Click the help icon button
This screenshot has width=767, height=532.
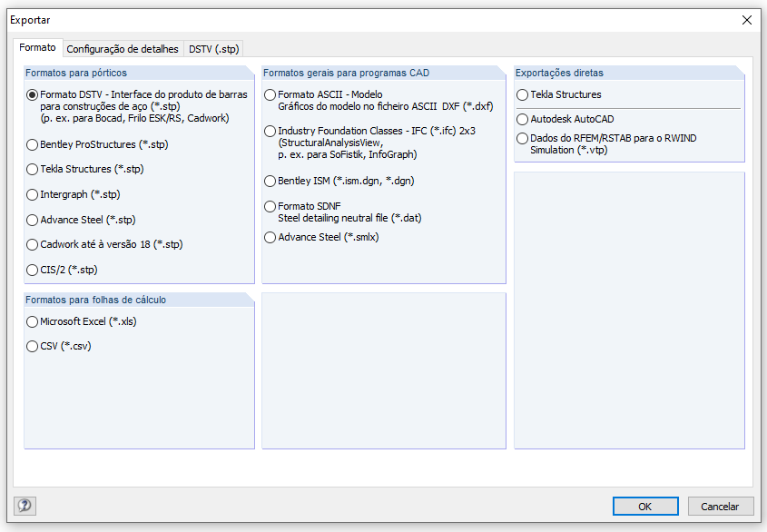click(x=25, y=506)
